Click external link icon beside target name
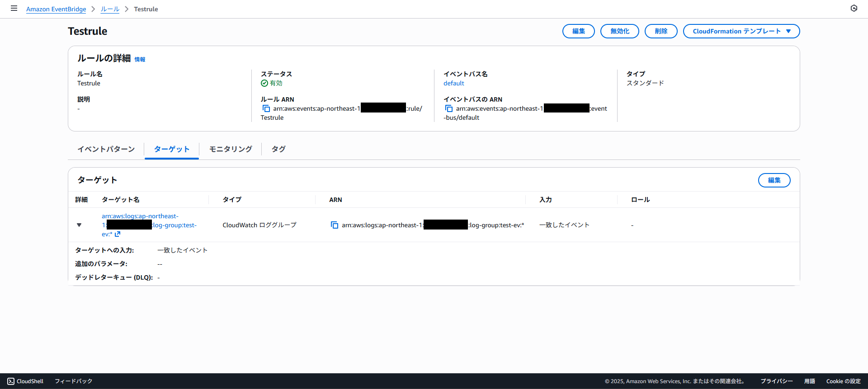Image resolution: width=868 pixels, height=389 pixels. pos(118,234)
